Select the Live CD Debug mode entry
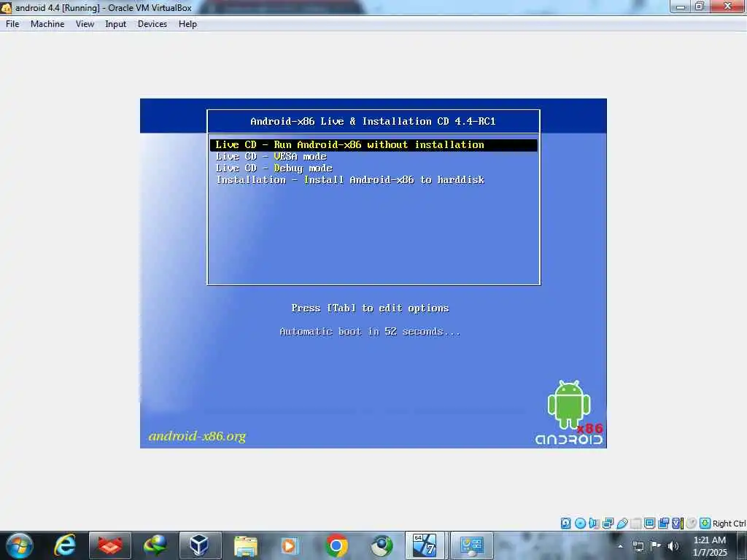747x560 pixels. tap(274, 168)
